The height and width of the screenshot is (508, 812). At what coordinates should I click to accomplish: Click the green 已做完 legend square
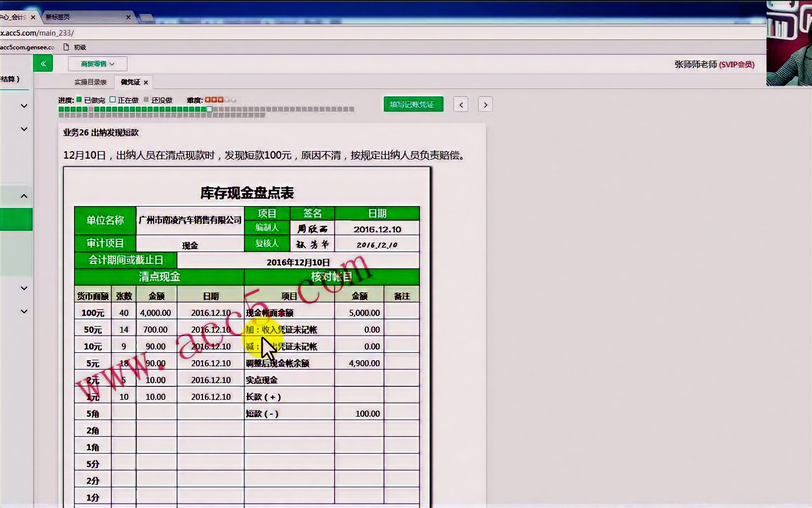pos(79,99)
